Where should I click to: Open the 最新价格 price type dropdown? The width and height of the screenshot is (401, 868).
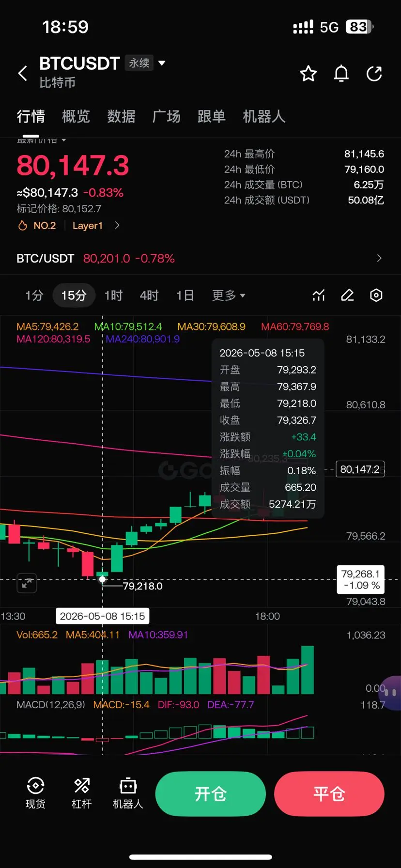(41, 140)
